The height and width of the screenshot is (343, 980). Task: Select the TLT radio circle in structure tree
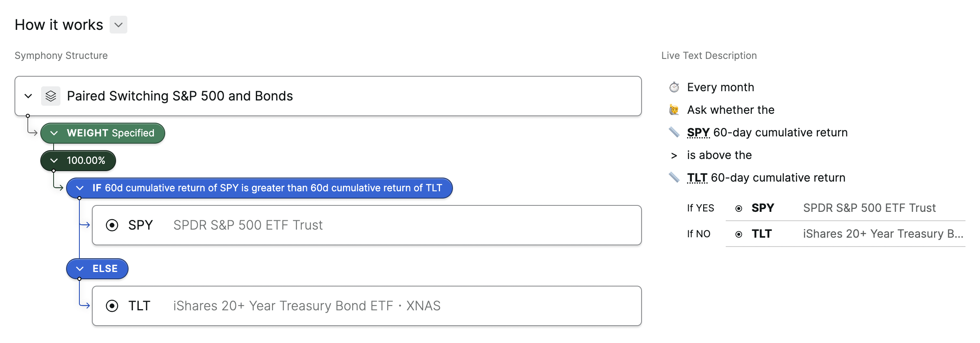click(x=112, y=306)
